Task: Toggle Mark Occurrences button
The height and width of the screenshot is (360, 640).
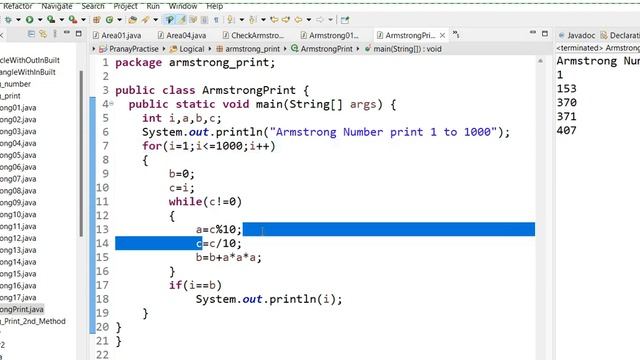Action: 181,20
